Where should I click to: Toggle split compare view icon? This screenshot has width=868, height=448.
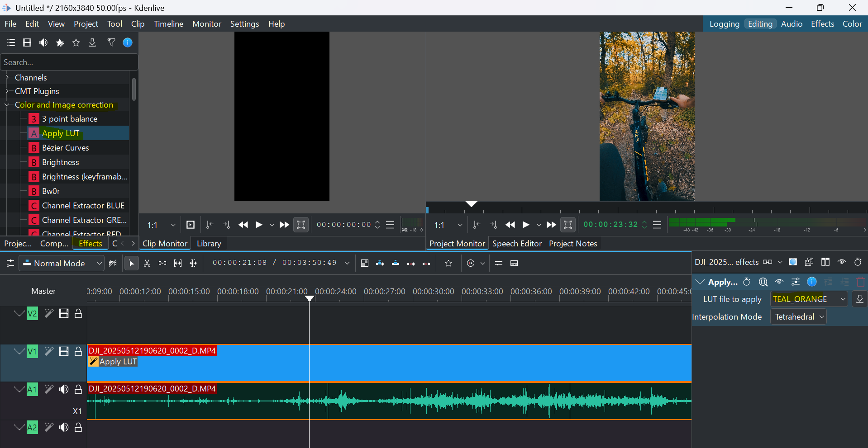pos(825,262)
